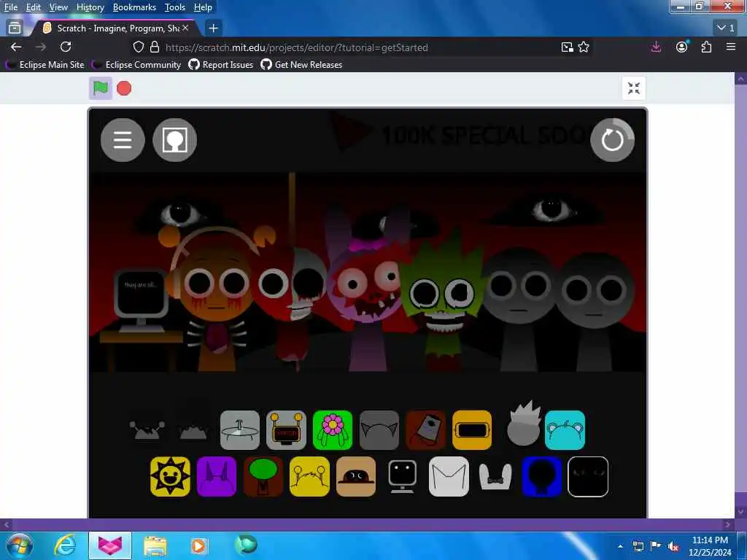Go back to previous page
Image resolution: width=747 pixels, height=560 pixels.
click(x=16, y=47)
